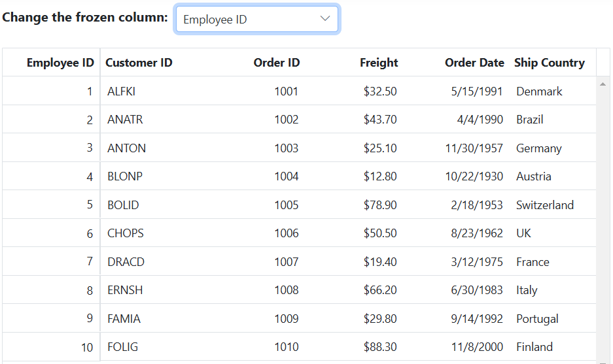Sort by Employee ID column header
Viewport: 613px width, 364px height.
pos(60,63)
